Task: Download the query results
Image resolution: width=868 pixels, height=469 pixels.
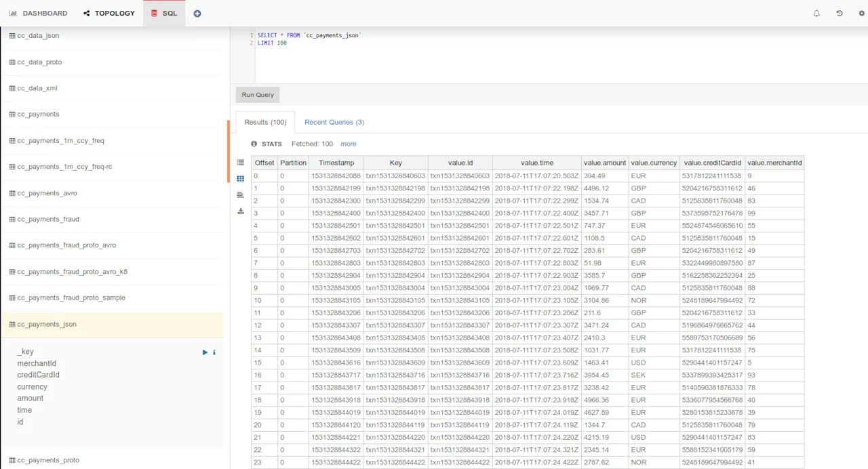Action: (x=240, y=211)
